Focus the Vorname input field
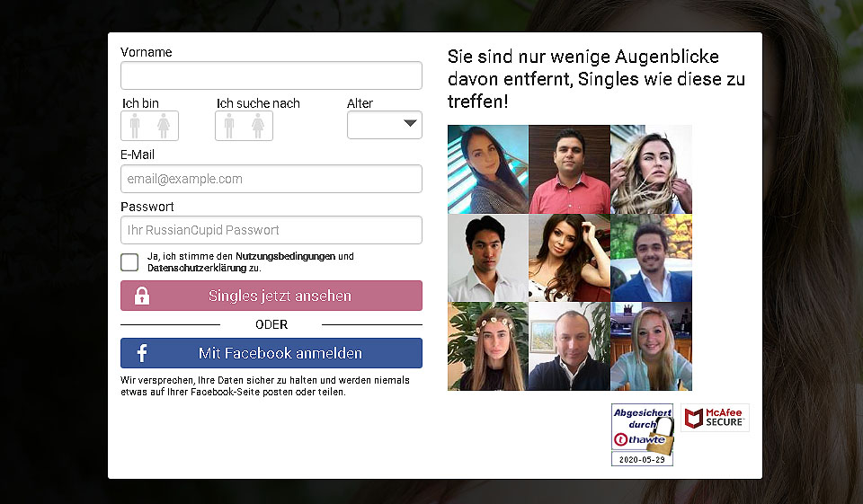Screen dimensions: 863x504 point(271,75)
